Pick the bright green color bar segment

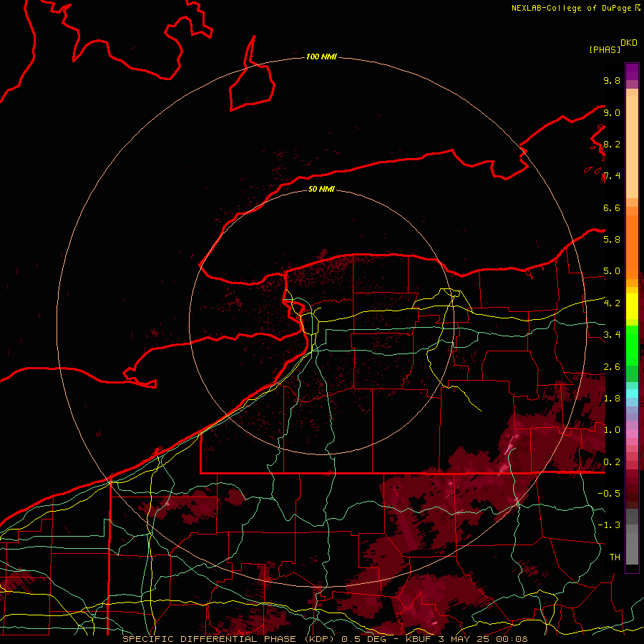pyautogui.click(x=632, y=345)
